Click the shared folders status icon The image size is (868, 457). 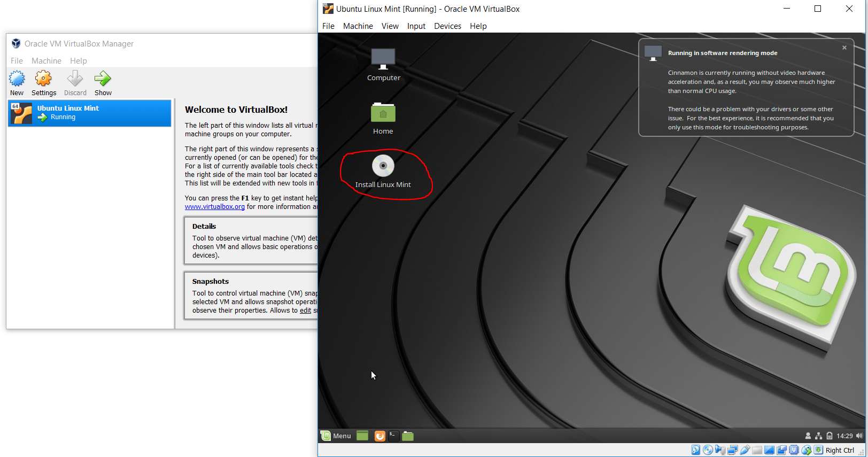[x=757, y=450]
